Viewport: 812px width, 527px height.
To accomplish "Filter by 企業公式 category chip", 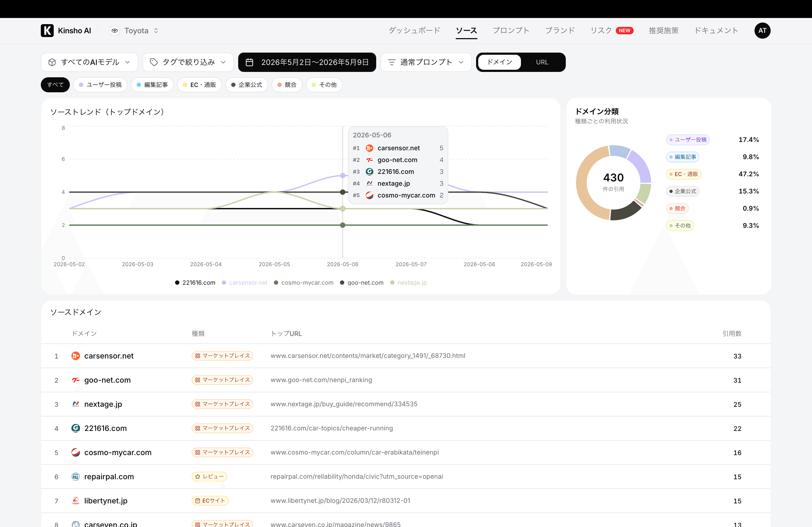I will point(246,85).
